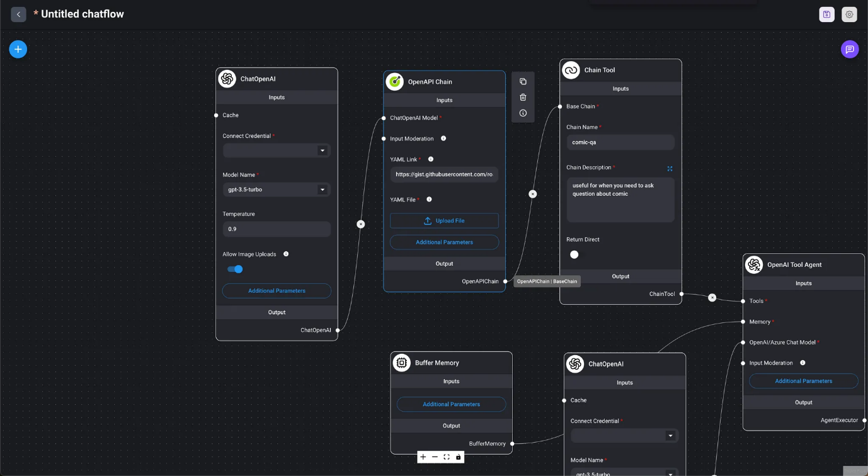Image resolution: width=868 pixels, height=476 pixels.
Task: Expand Connect Credential dropdown in lower ChatOpenAI
Action: point(624,436)
